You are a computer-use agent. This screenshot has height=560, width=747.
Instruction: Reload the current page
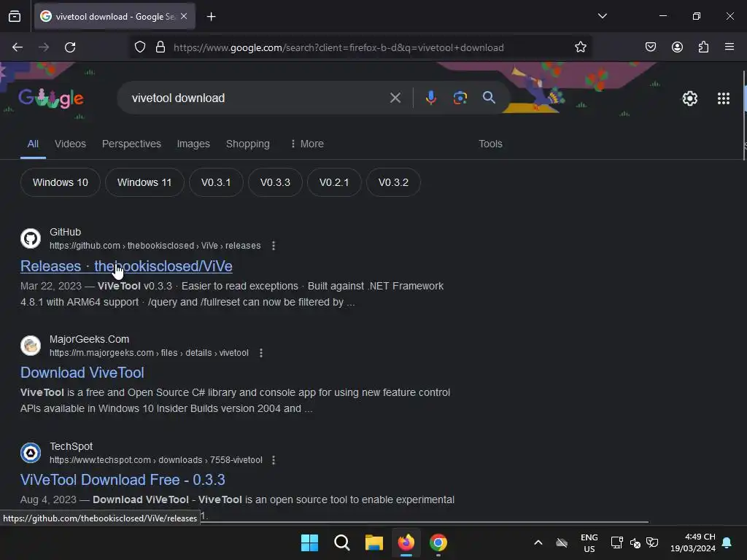click(70, 47)
